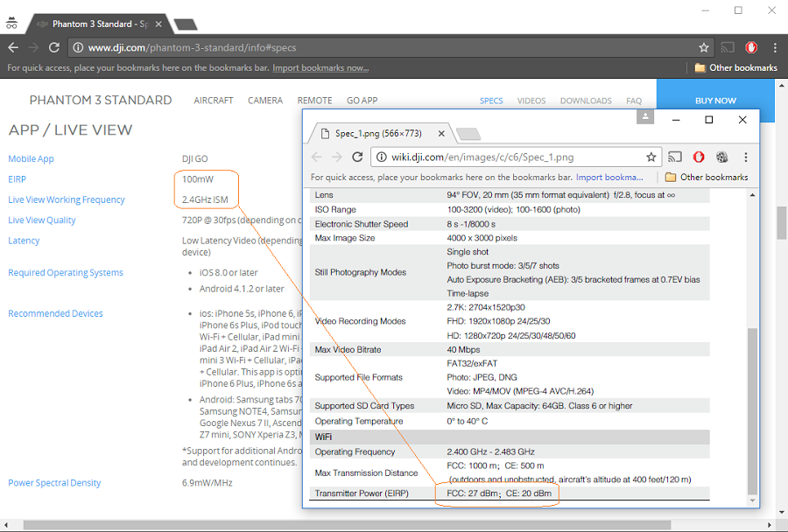The image size is (788, 532).
Task: Close the Spec_1.png tab
Action: pyautogui.click(x=441, y=134)
